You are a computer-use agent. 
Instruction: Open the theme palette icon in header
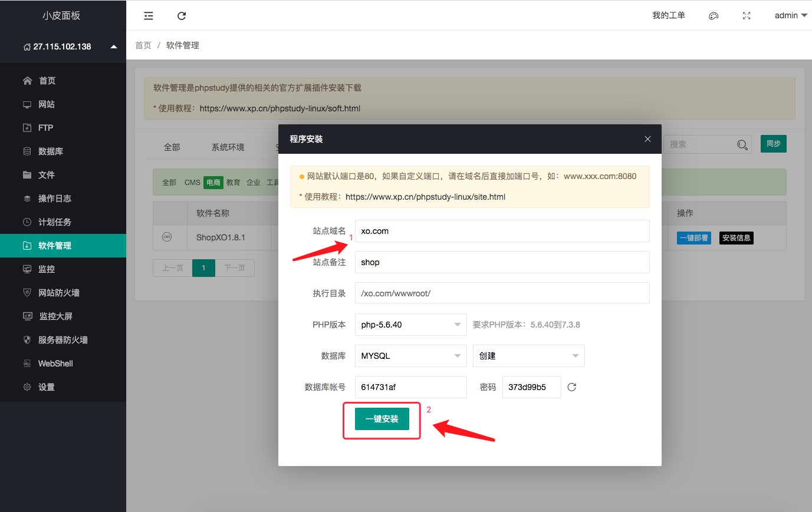[714, 16]
